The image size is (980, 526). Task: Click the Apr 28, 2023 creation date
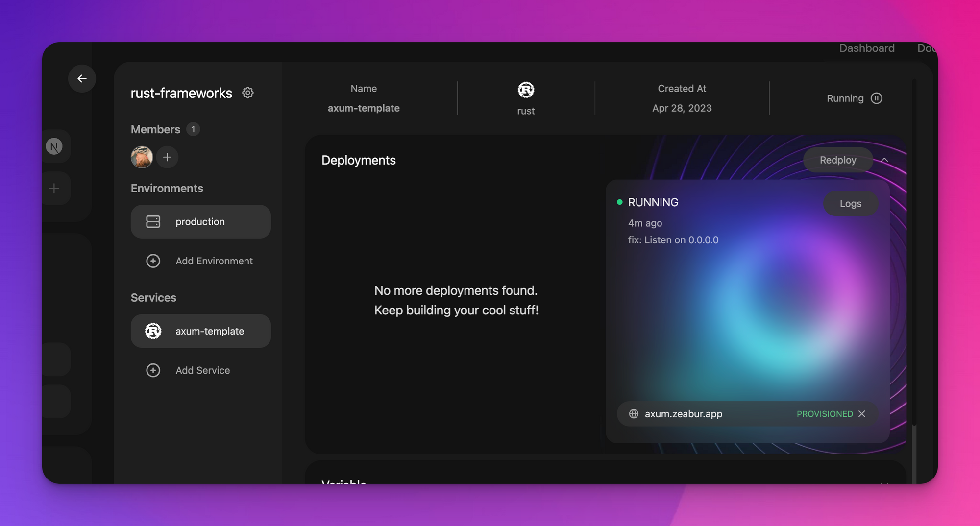tap(682, 108)
